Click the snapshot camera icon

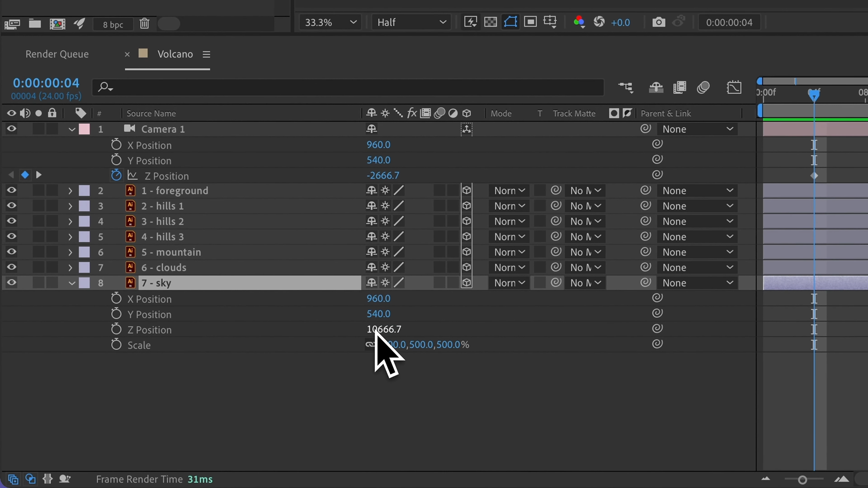[x=659, y=22]
